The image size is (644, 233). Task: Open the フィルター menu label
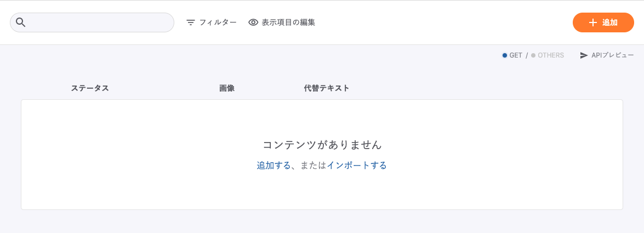(x=218, y=22)
